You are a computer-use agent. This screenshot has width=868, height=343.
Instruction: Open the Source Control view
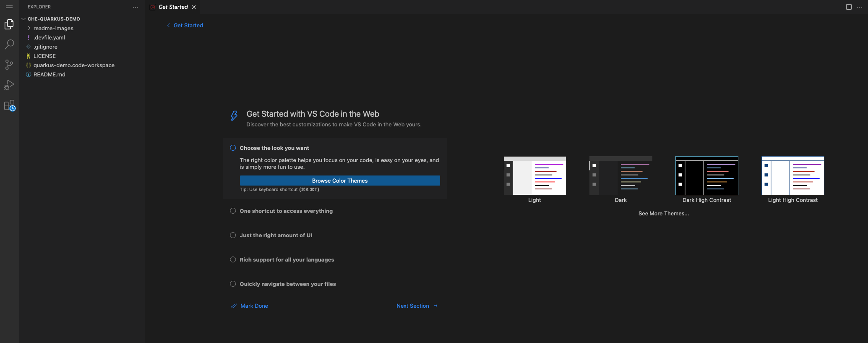point(9,65)
